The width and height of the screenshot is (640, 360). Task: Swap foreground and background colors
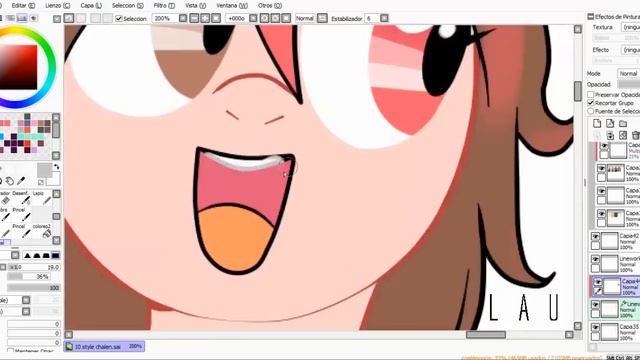coord(56,167)
